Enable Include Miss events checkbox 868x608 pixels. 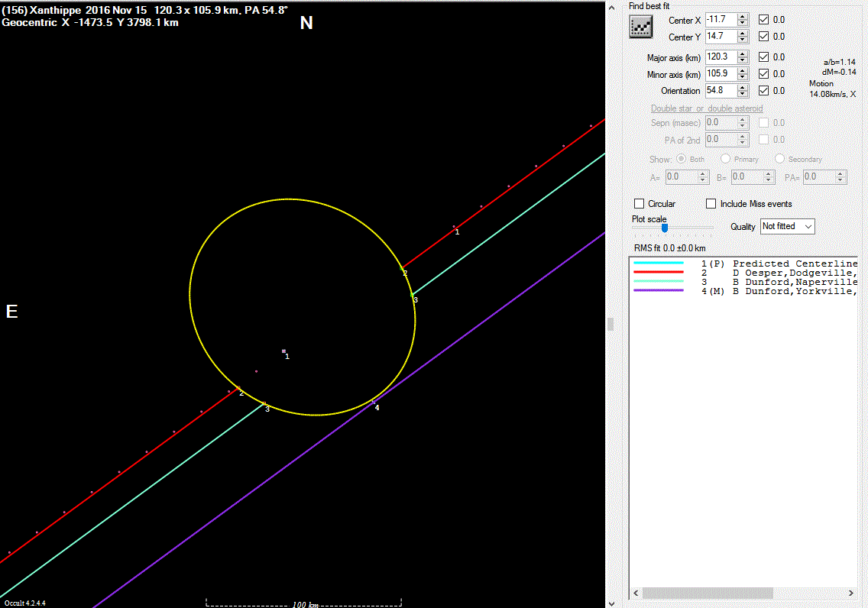click(711, 204)
